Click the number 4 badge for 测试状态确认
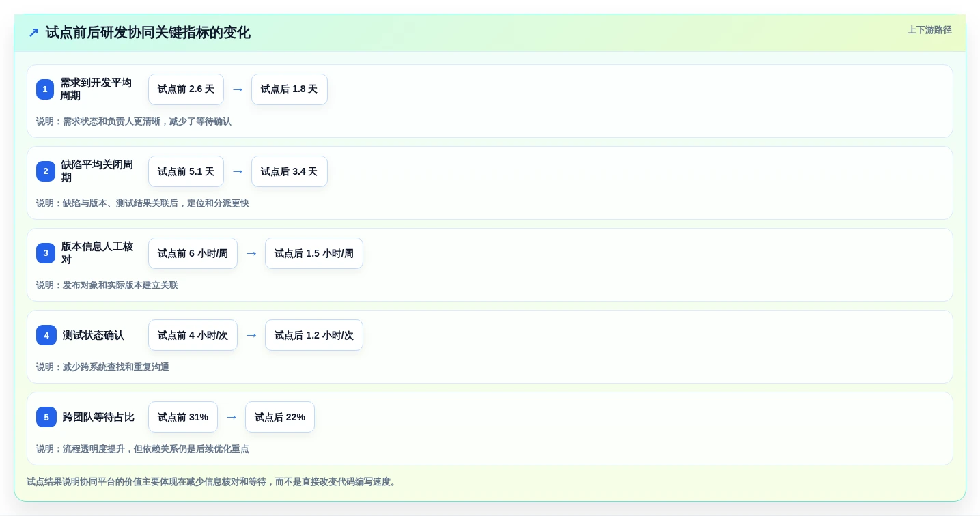This screenshot has width=980, height=516. (46, 335)
